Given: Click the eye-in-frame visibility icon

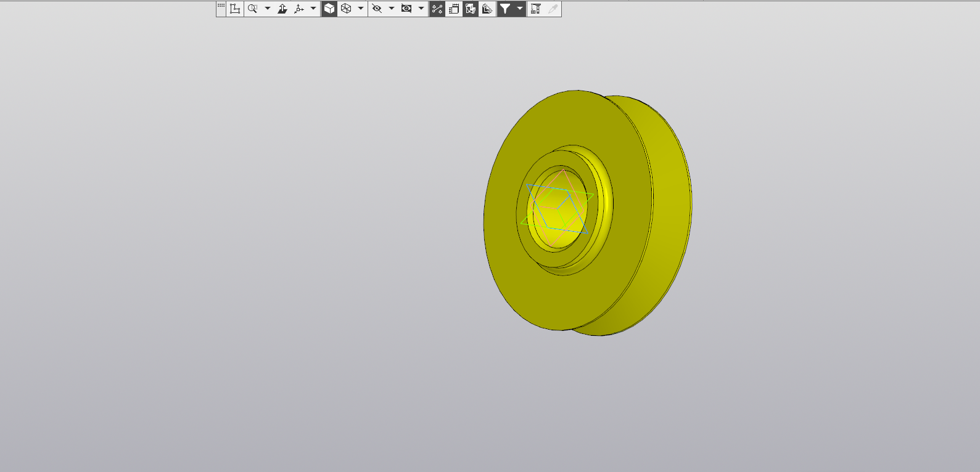Looking at the screenshot, I should pyautogui.click(x=406, y=9).
